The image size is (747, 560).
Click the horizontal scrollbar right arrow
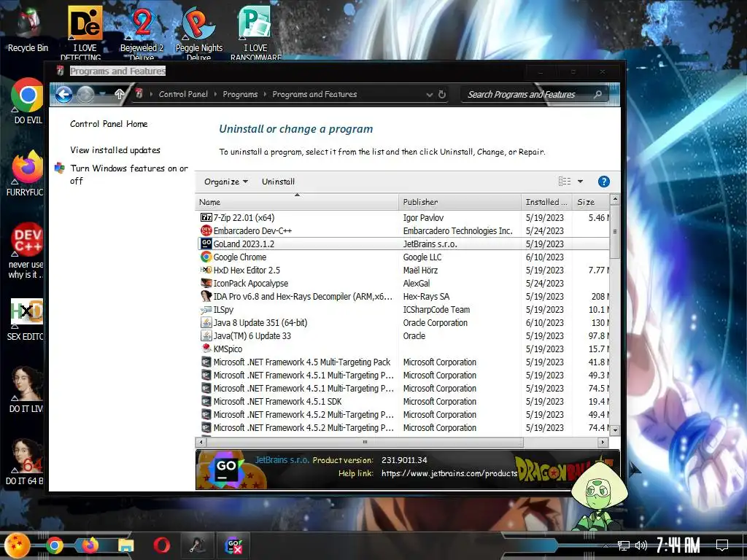point(603,442)
